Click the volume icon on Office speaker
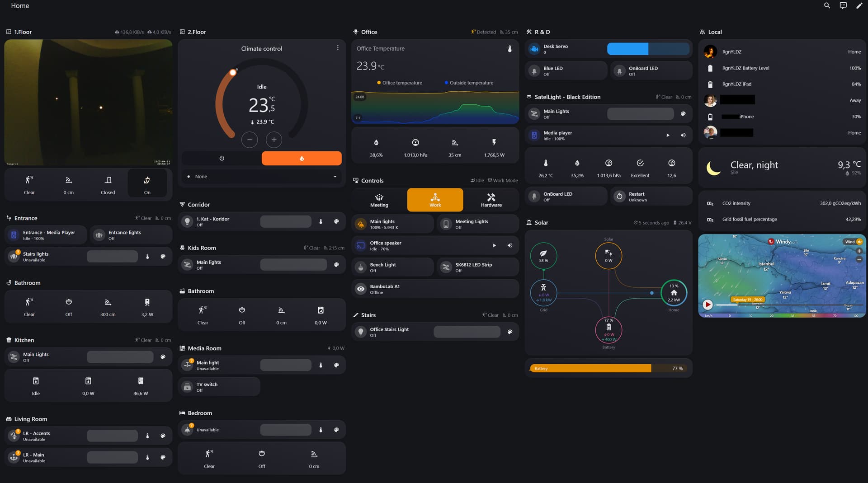 (509, 245)
